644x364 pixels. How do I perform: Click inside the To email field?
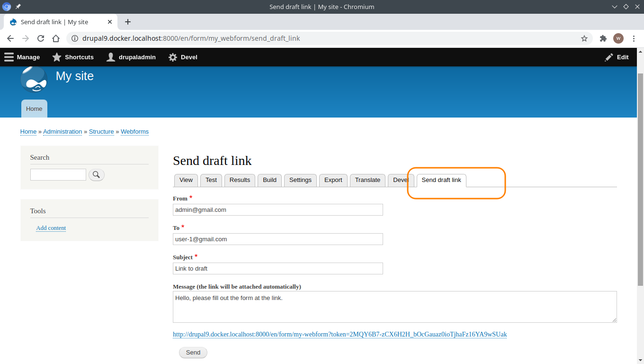[277, 239]
